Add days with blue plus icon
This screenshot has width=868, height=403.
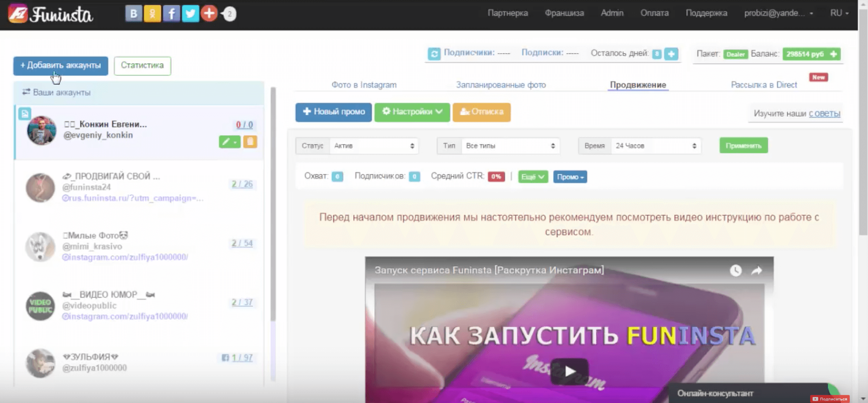tap(671, 54)
